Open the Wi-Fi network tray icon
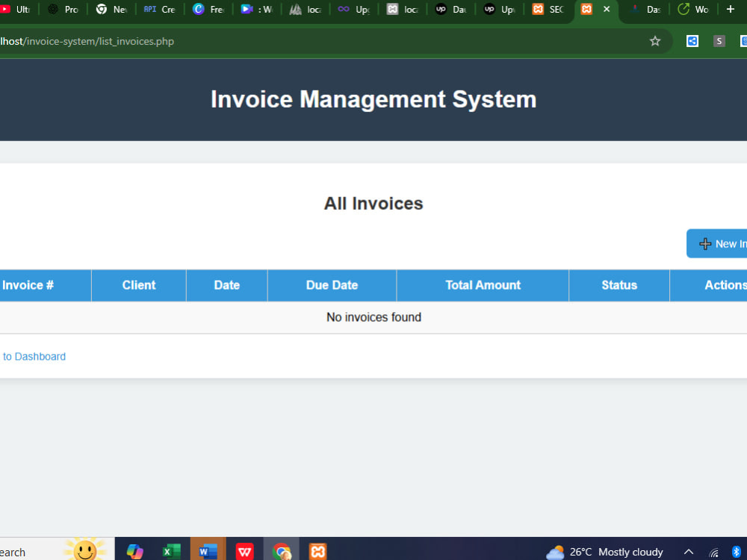The height and width of the screenshot is (560, 747). point(713,553)
